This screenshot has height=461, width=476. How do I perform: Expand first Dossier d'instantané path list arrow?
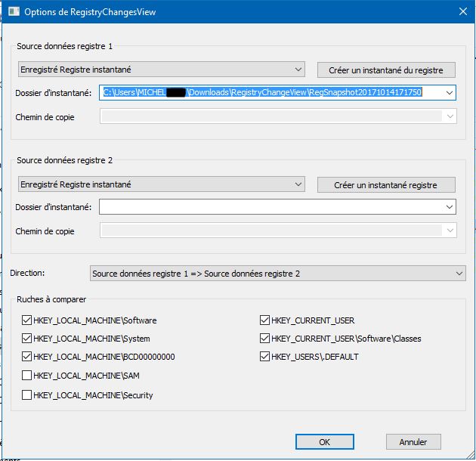coord(450,92)
